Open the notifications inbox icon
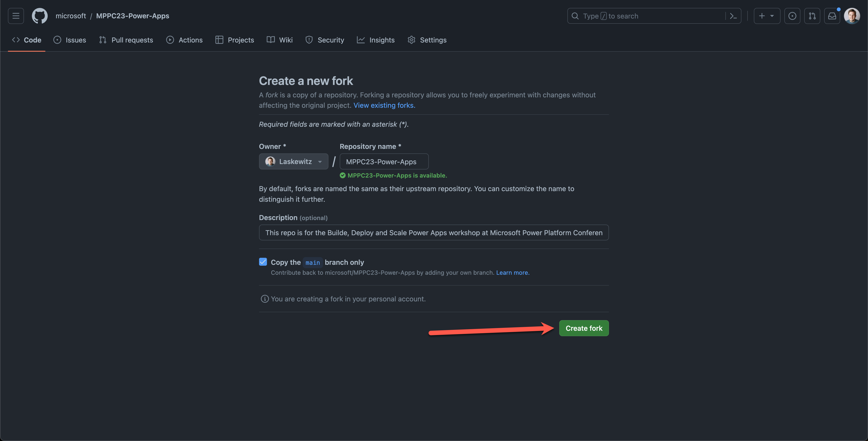 pyautogui.click(x=832, y=16)
